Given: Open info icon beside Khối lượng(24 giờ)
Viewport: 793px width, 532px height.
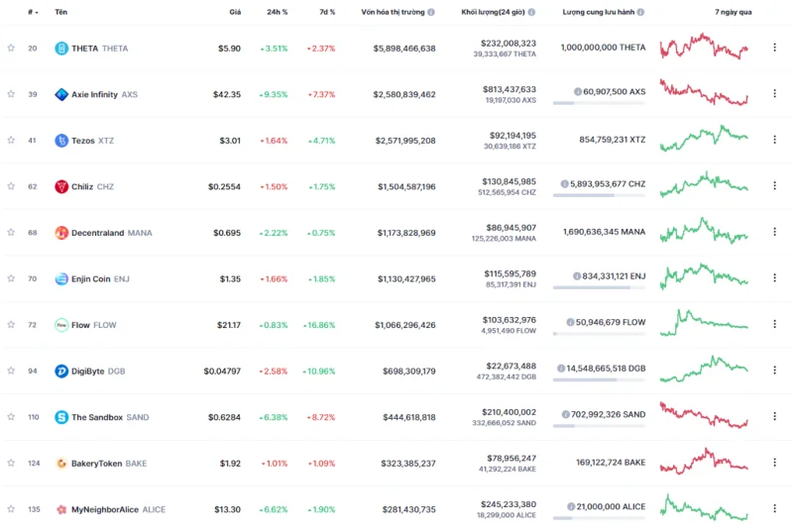Looking at the screenshot, I should click(531, 12).
